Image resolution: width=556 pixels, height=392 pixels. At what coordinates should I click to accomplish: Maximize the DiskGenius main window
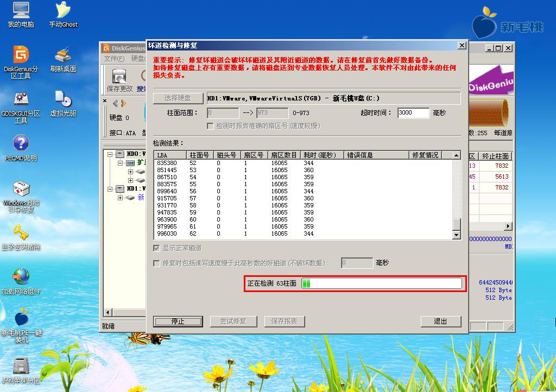[x=498, y=48]
